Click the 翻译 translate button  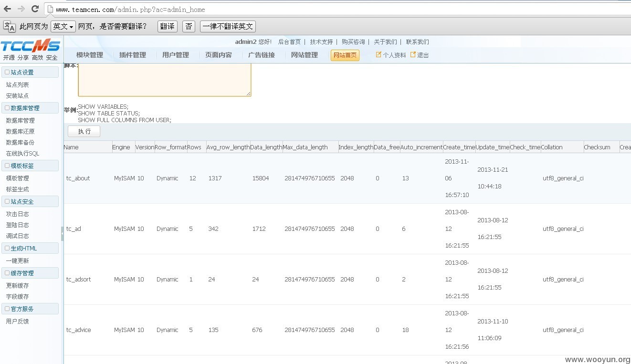click(x=167, y=26)
